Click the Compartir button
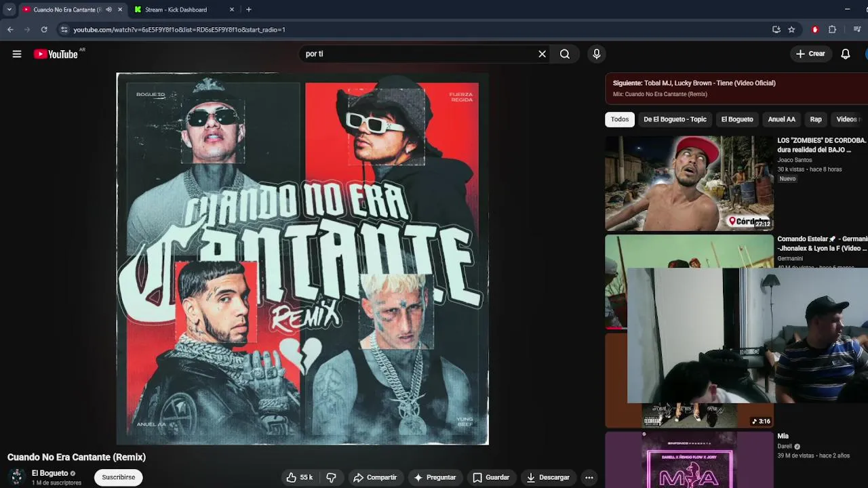 pos(375,477)
